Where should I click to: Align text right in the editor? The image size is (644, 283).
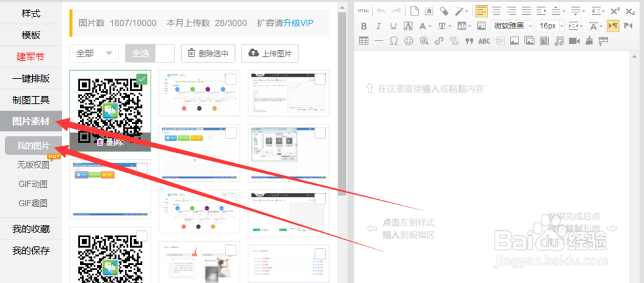tap(511, 11)
